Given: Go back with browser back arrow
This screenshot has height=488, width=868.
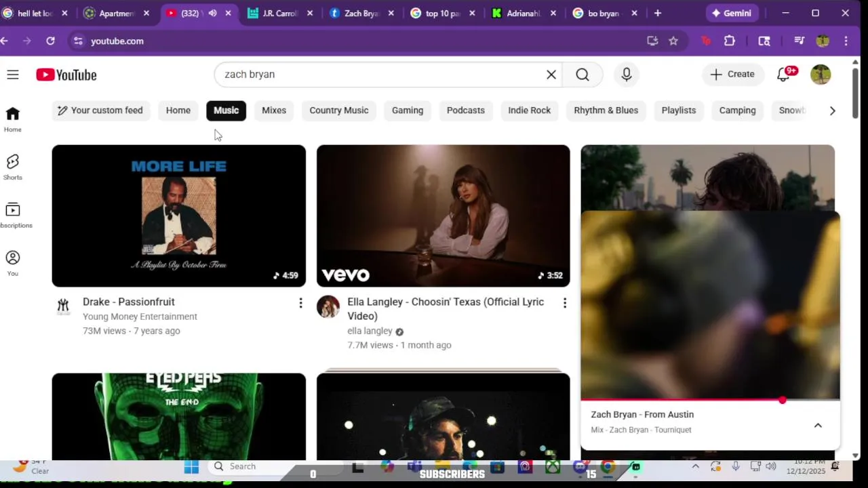Looking at the screenshot, I should pos(5,41).
